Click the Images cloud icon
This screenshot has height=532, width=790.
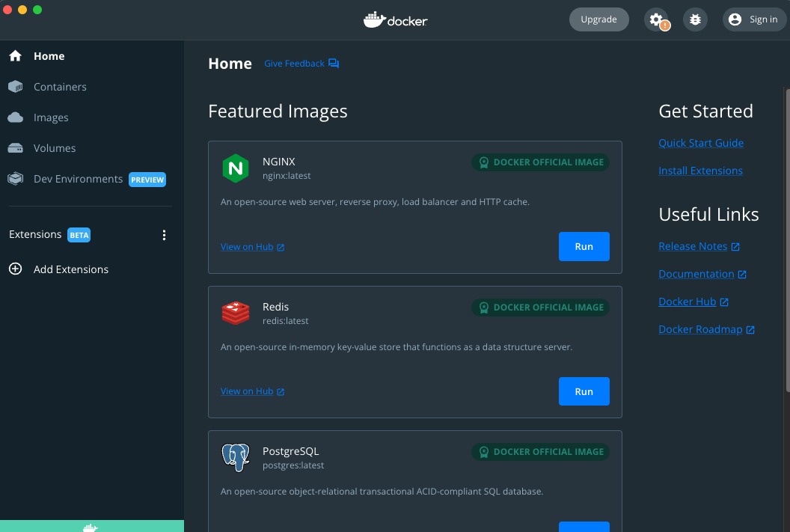16,117
